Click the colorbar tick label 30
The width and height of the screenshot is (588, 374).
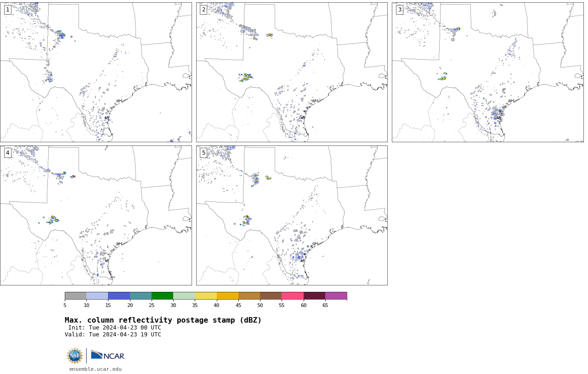click(x=173, y=306)
